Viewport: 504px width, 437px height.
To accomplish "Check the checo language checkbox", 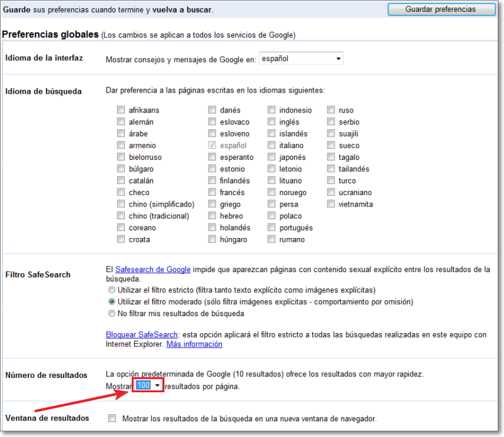I will click(x=121, y=192).
